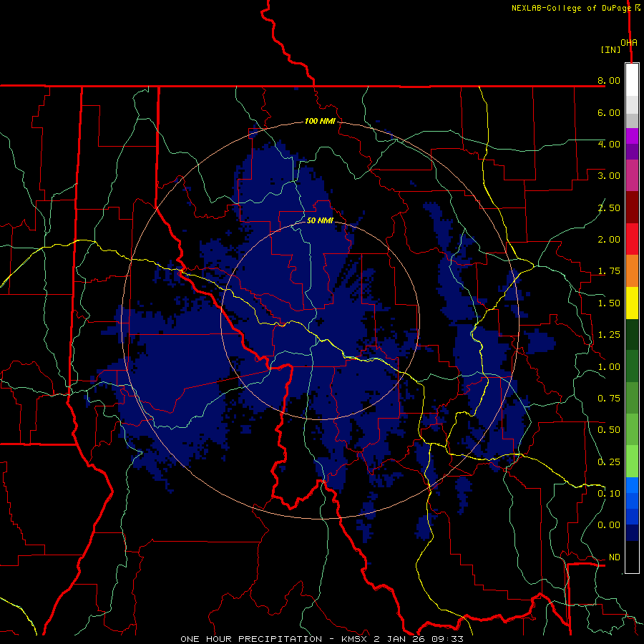Click the 1.25 legend value
This screenshot has height=644, width=644.
click(609, 335)
